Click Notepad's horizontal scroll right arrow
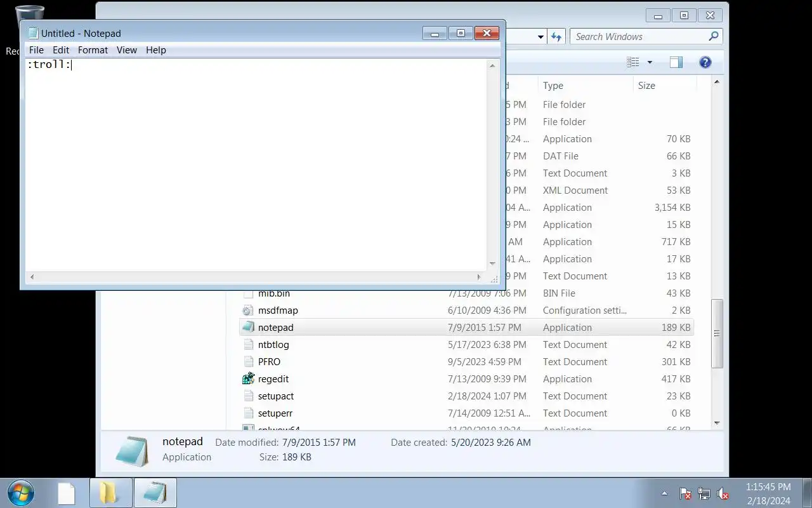 479,277
